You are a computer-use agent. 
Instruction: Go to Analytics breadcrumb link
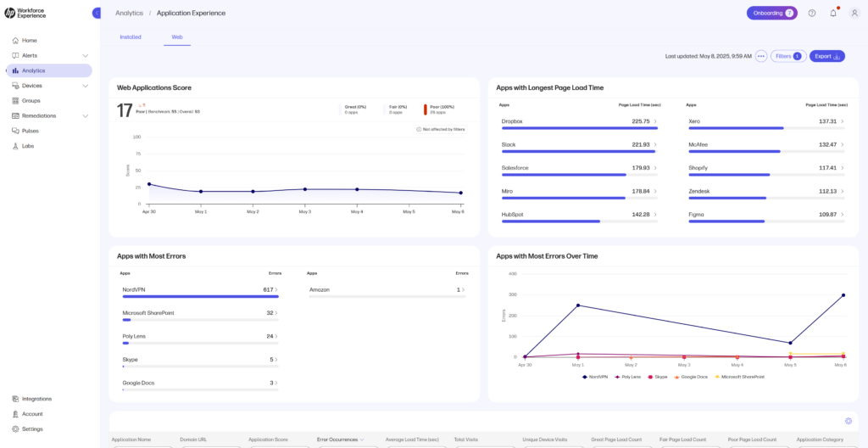129,13
